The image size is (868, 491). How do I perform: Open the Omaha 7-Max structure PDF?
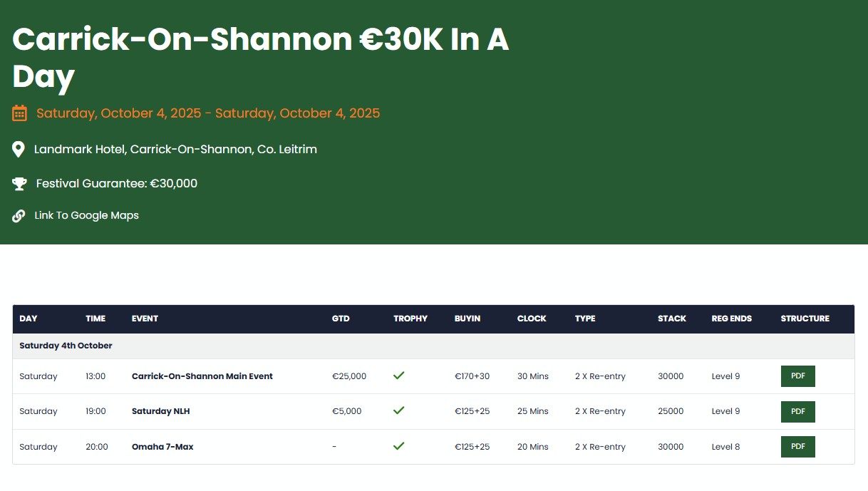[x=797, y=447]
